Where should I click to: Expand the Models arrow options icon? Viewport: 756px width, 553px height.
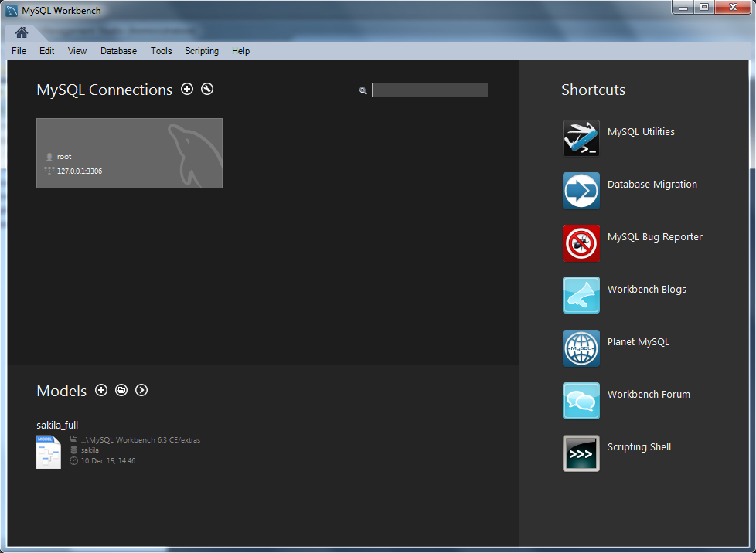pos(141,390)
